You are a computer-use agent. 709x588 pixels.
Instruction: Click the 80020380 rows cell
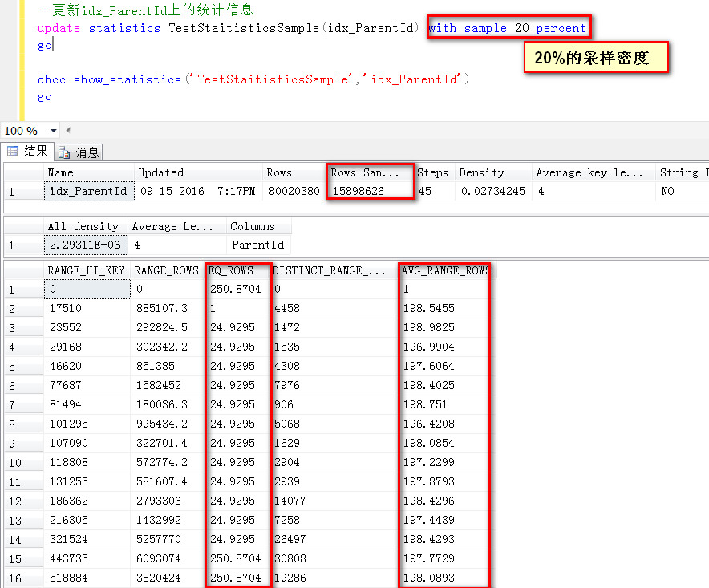coord(294,191)
